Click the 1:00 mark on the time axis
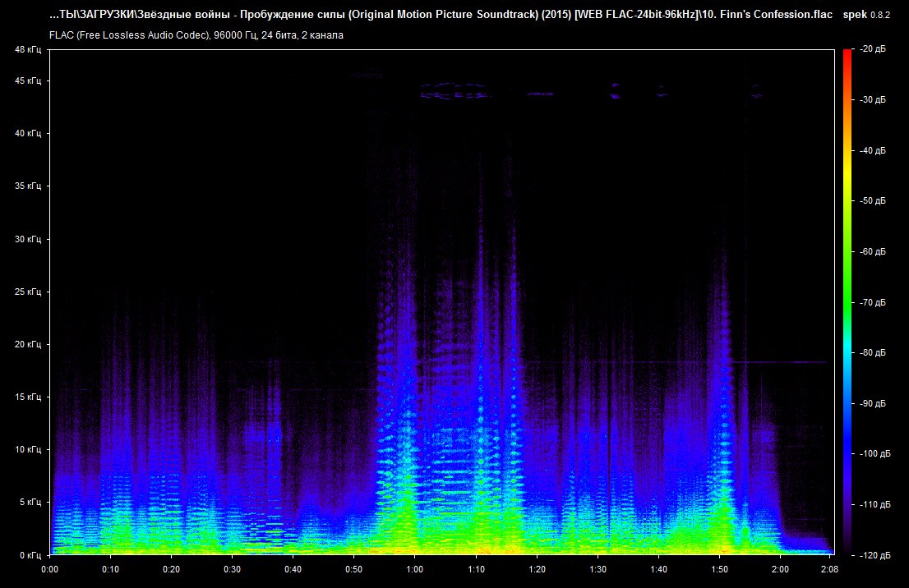Viewport: 909px width, 588px height. (415, 568)
